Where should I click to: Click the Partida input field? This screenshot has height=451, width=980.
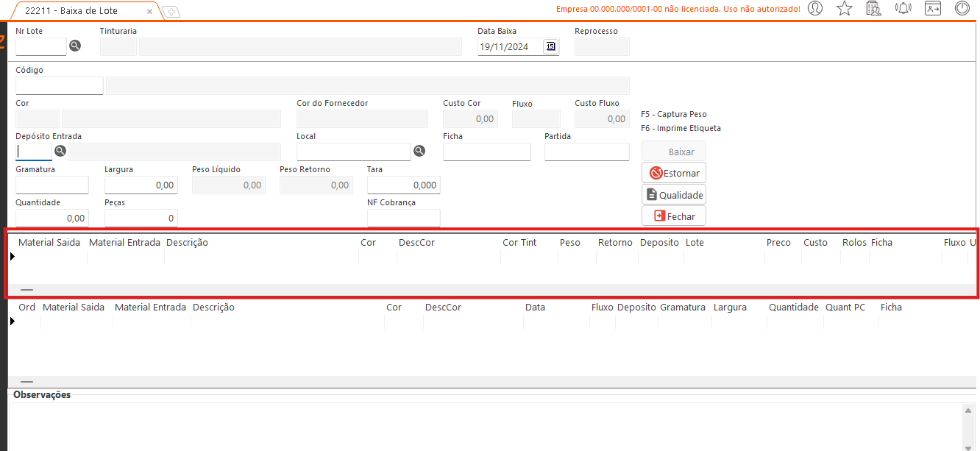(x=586, y=152)
